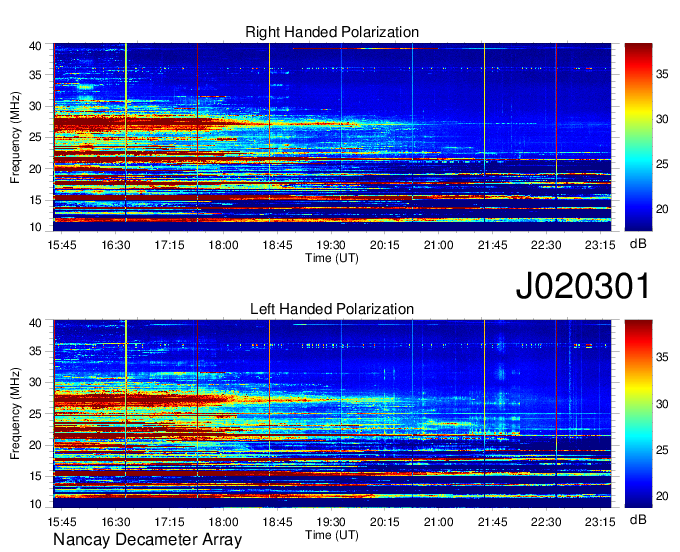The height and width of the screenshot is (552, 680).
Task: Click the 25 dB label on the lower color bar
Action: pos(663,450)
